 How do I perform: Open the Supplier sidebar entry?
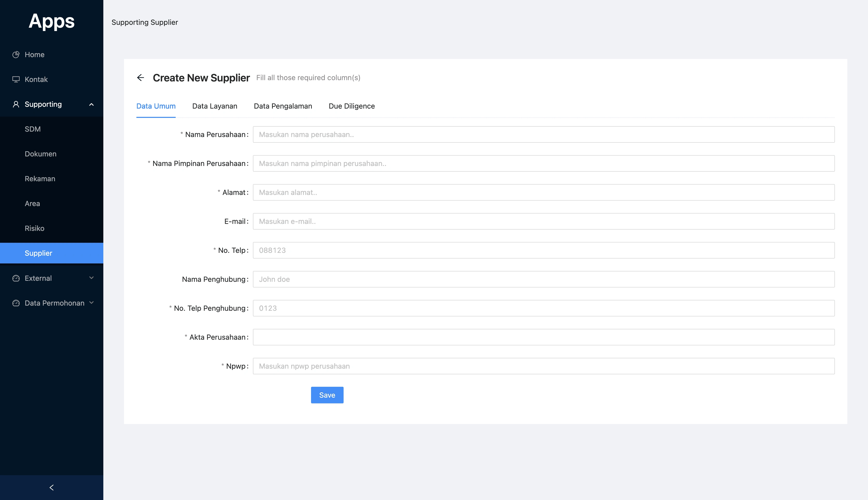[x=38, y=253]
